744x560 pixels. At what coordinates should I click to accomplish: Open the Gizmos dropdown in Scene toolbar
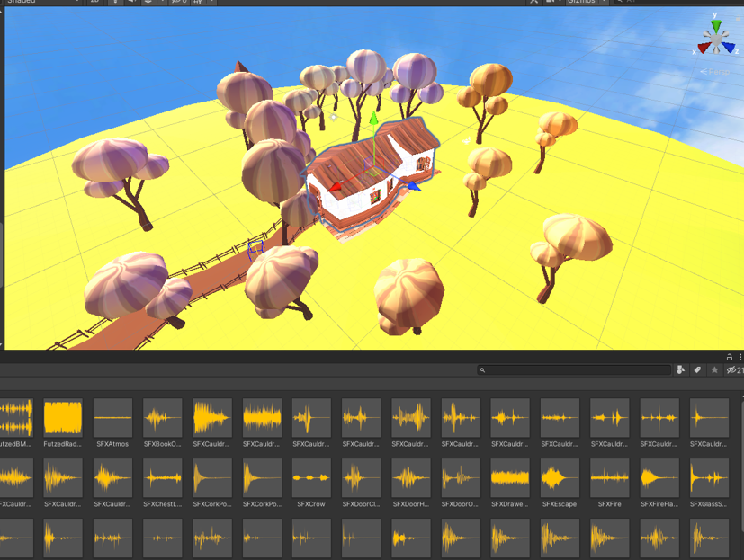[585, 2]
